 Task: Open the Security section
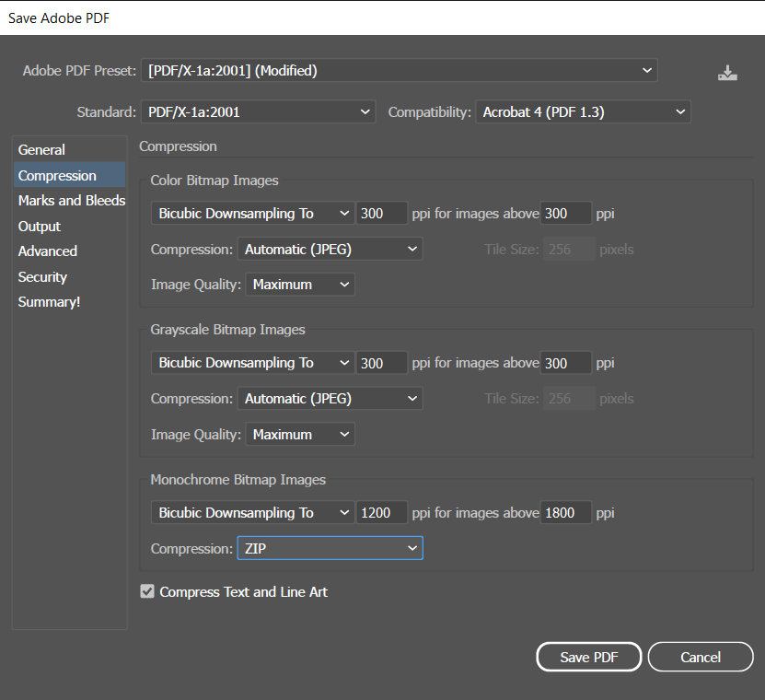click(x=70, y=277)
